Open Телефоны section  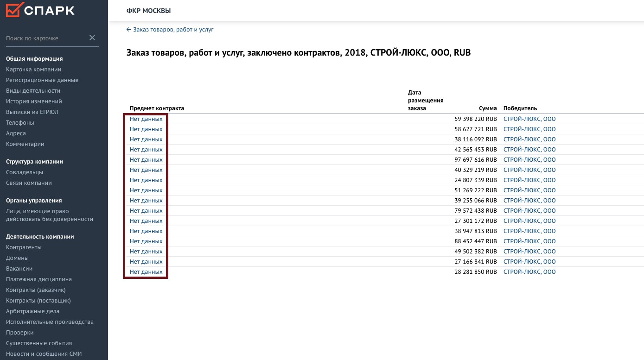coord(20,123)
